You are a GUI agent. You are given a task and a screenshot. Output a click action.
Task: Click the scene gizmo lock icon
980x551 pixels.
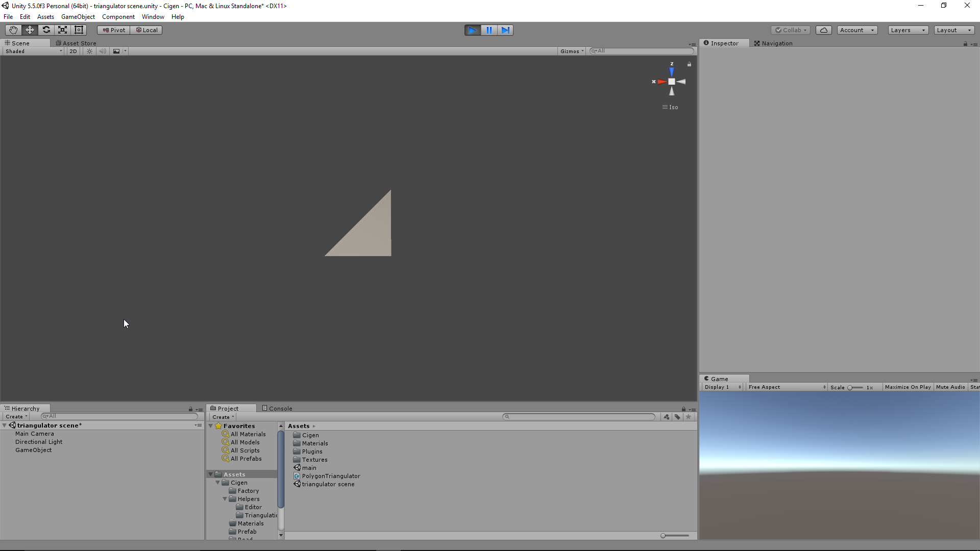[x=689, y=64]
